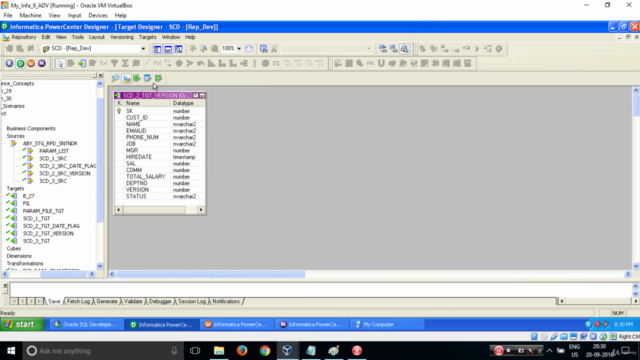Click the table's horizontal scrollbar thumb
Screen dimensions: 640x360
(154, 210)
